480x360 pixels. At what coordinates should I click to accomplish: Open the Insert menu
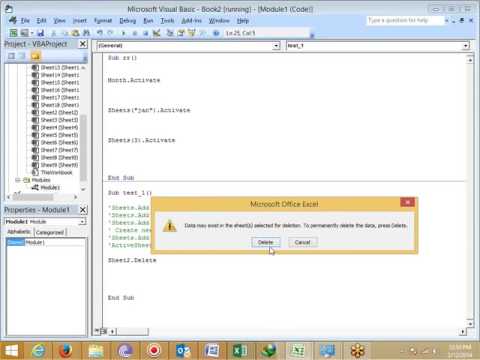80,21
